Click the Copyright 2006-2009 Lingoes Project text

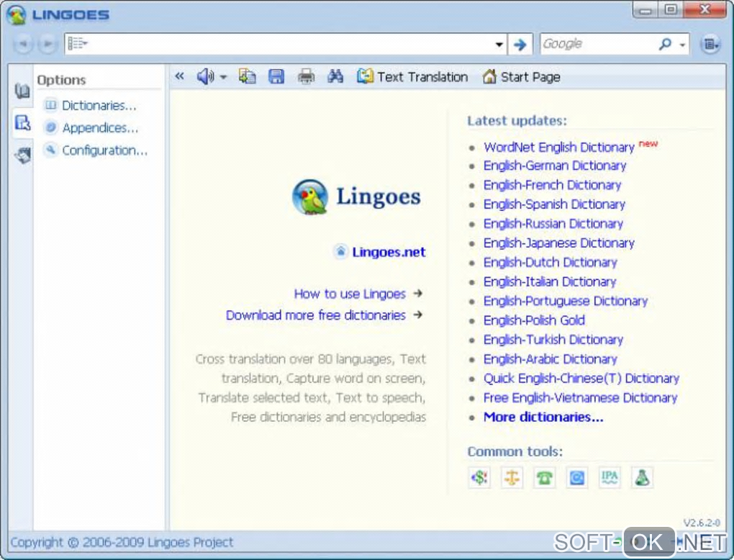coord(122,542)
